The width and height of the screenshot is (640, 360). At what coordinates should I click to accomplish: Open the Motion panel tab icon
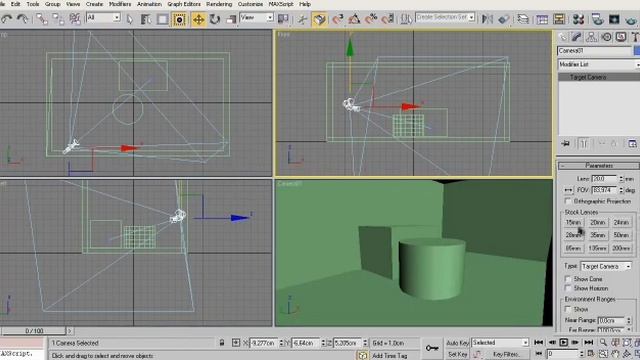[607, 37]
